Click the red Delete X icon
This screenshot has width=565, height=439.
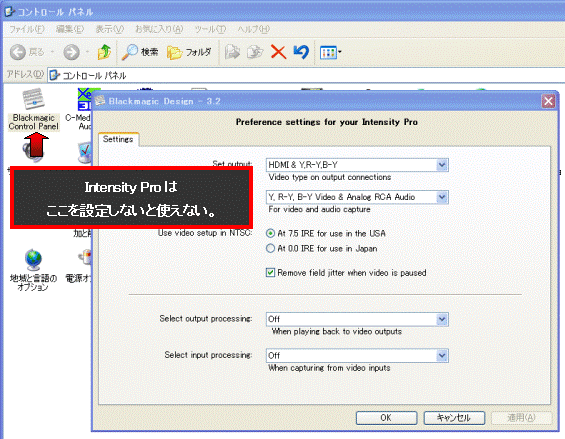pyautogui.click(x=278, y=52)
